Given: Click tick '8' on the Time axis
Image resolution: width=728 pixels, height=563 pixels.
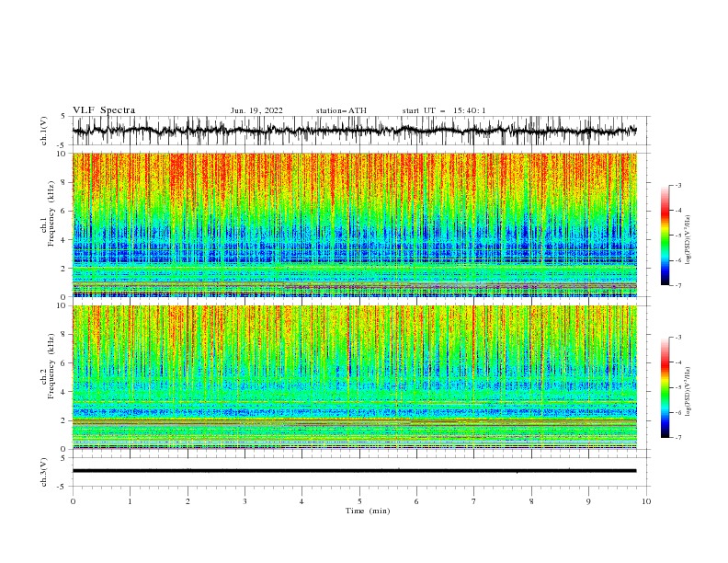Looking at the screenshot, I should [531, 501].
